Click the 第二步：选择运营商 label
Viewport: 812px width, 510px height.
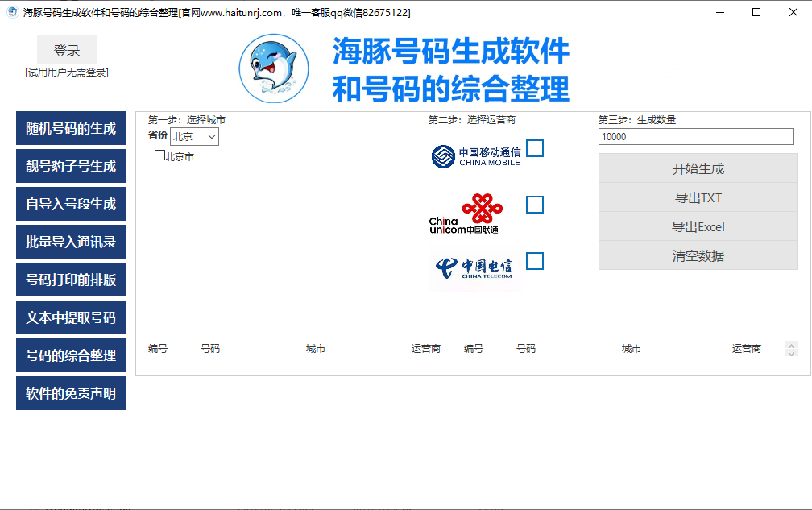pyautogui.click(x=472, y=119)
